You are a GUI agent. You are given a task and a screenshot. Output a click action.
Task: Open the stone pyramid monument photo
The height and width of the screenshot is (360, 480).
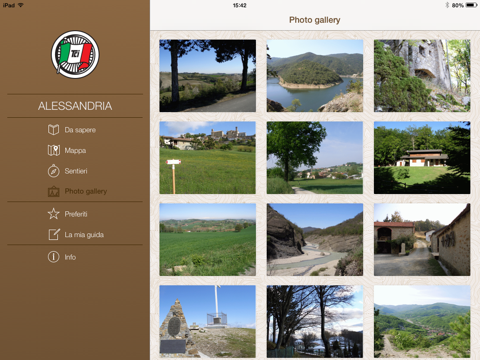207,321
